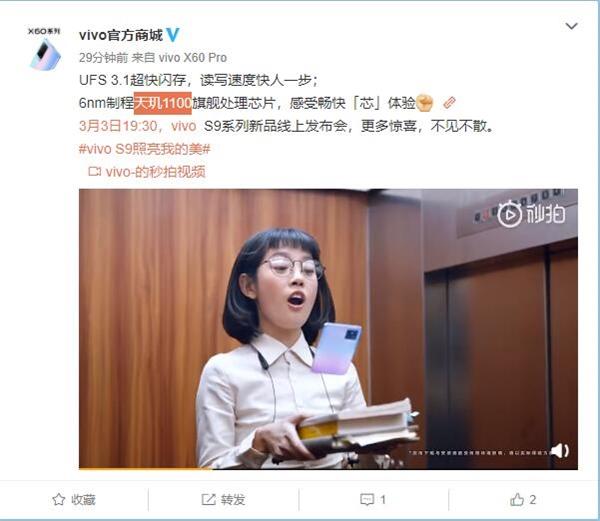This screenshot has height=521, width=600.
Task: Click the pink link chain icon
Action: click(449, 103)
